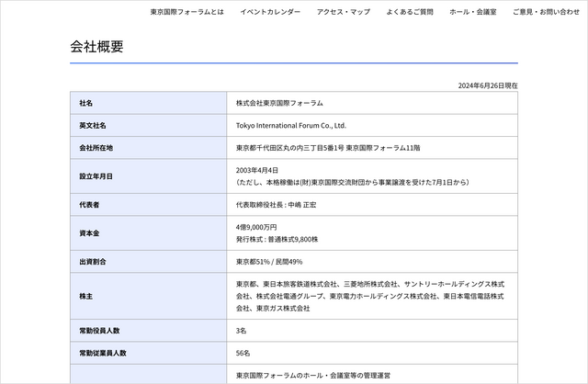588x384 pixels.
Task: Open よくあるご質問 menu item
Action: coord(410,12)
